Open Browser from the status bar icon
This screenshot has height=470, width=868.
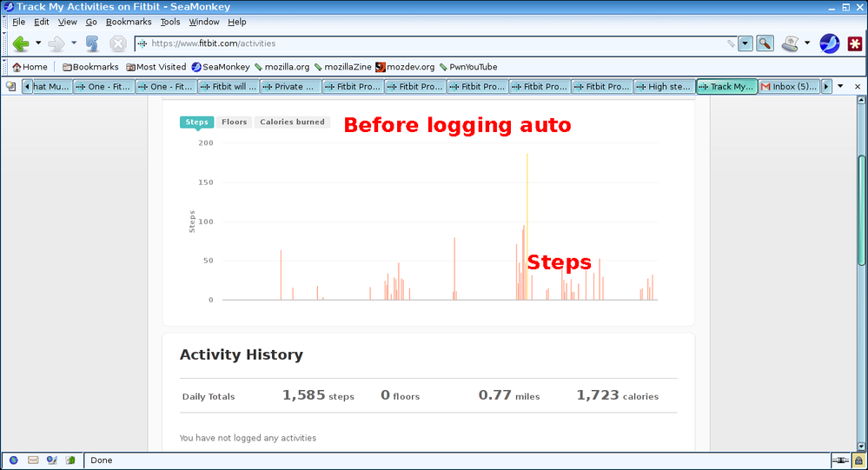pos(14,460)
